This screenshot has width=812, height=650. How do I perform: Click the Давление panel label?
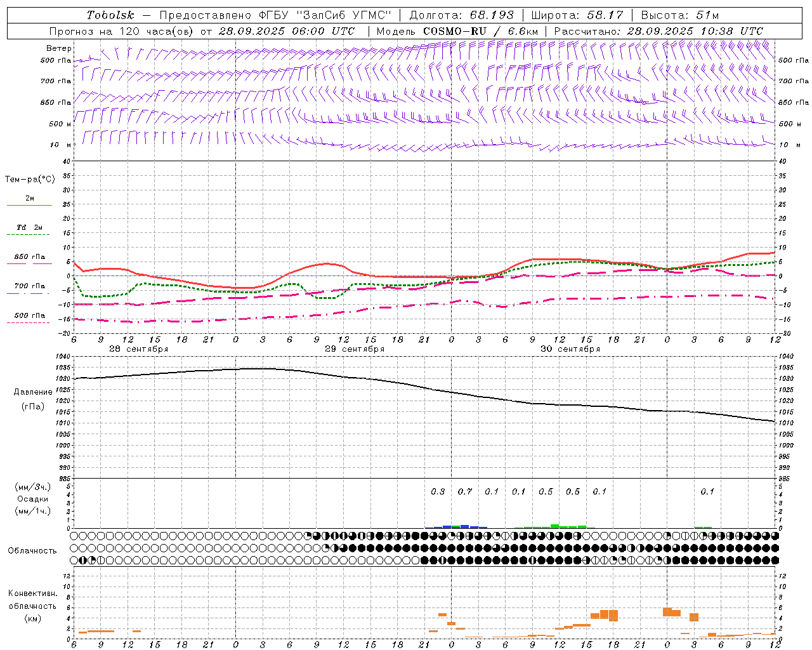pyautogui.click(x=33, y=392)
